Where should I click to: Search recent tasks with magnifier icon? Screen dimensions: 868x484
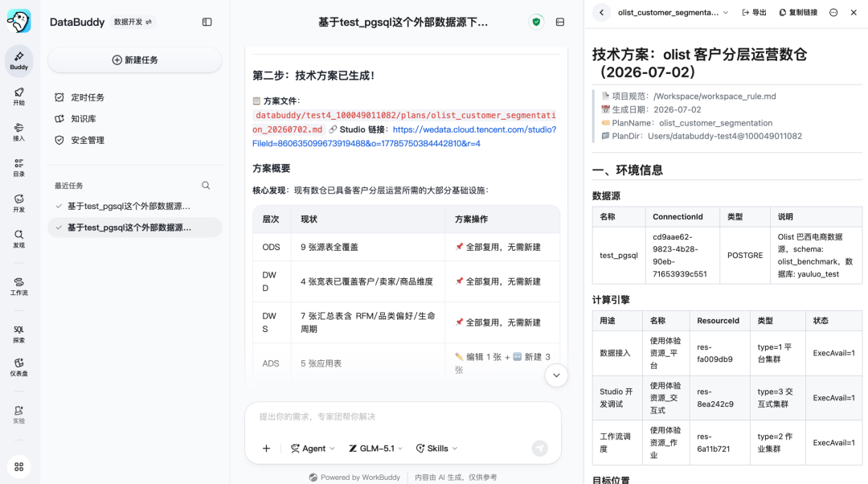(x=206, y=186)
